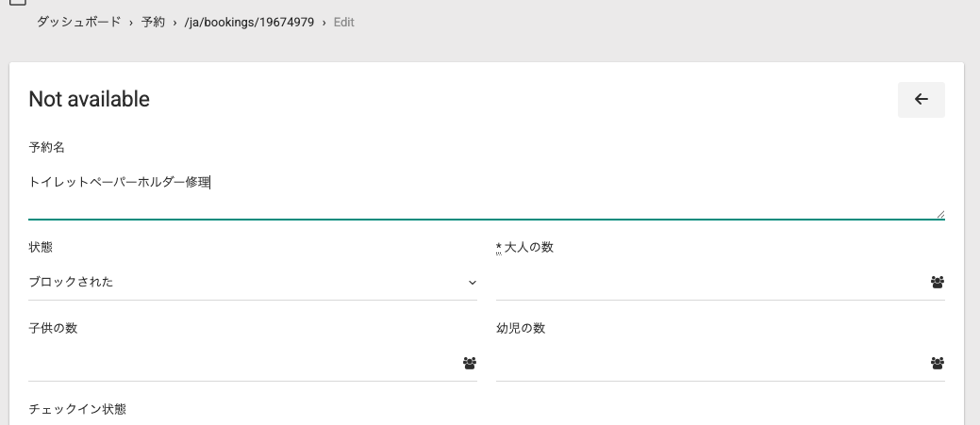The height and width of the screenshot is (425, 980).
Task: Click the 大人の数 required label
Action: (x=525, y=247)
